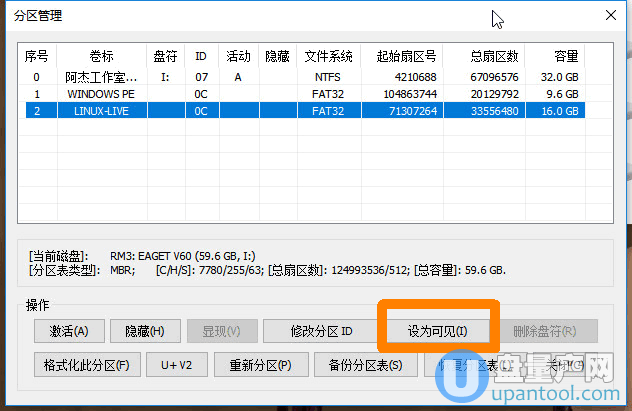632x411 pixels.
Task: Click 格式化此分区(F) button
Action: point(86,364)
